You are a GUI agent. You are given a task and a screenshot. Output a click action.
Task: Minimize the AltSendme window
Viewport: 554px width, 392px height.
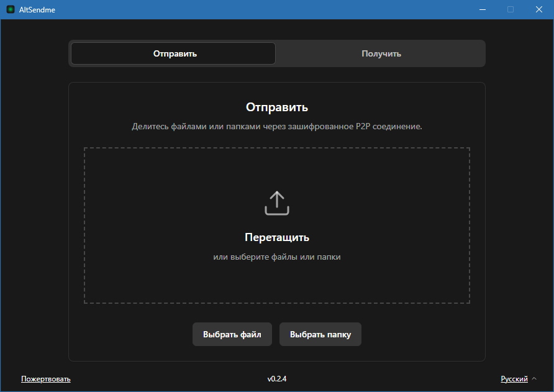(482, 9)
